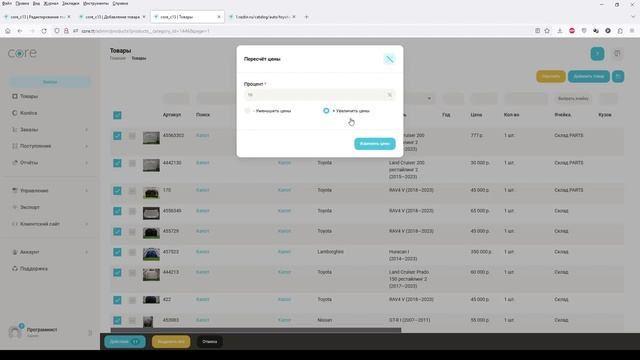This screenshot has width=640, height=360.
Task: Open the Выбрать ячейку filter
Action: click(573, 99)
